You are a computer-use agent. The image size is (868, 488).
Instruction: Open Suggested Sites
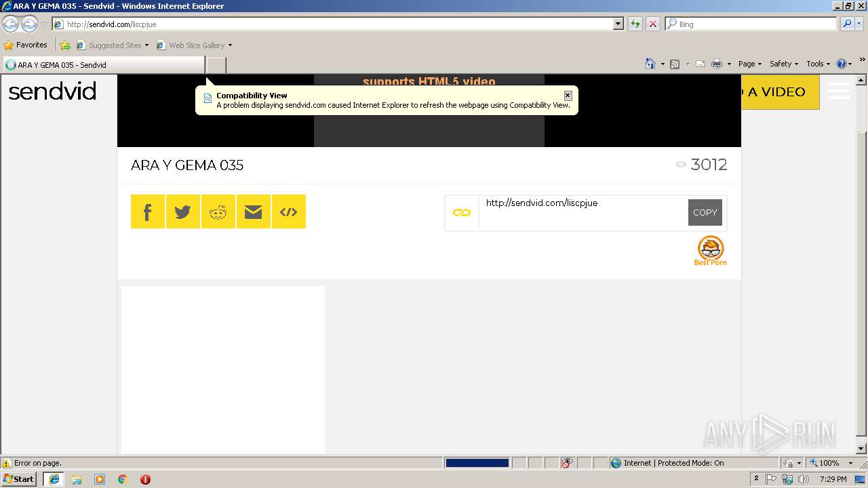[x=112, y=45]
